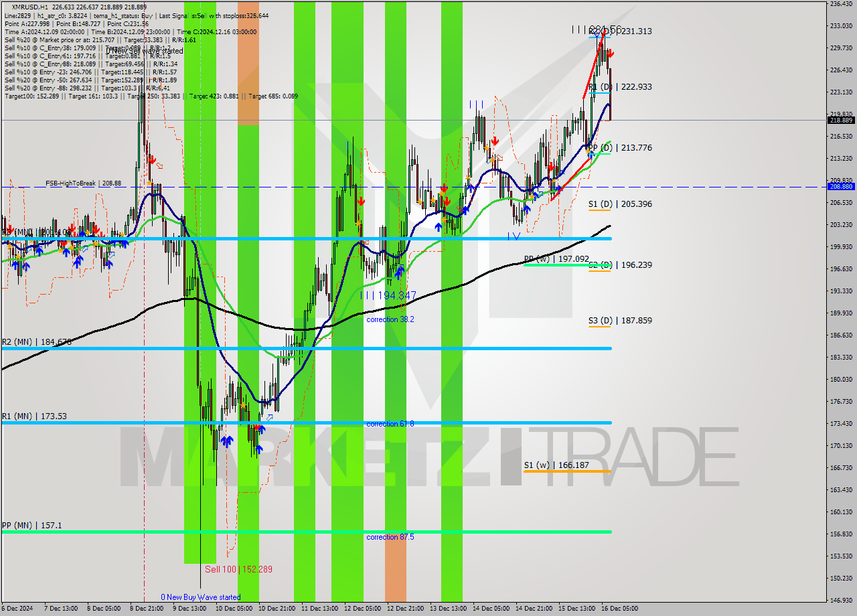Screen dimensions: 857x616
Task: Click the 236.430 price axis value
Action: point(841,4)
